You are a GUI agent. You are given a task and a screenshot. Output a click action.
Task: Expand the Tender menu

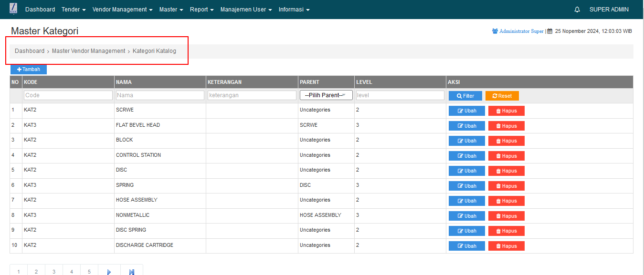(74, 10)
